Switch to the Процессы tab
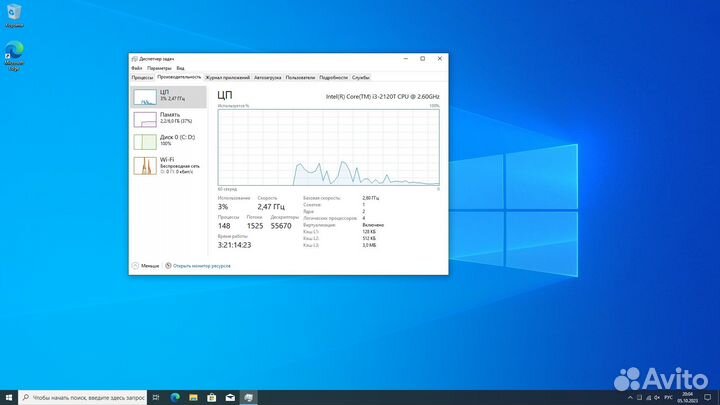This screenshot has height=405, width=720. 142,78
